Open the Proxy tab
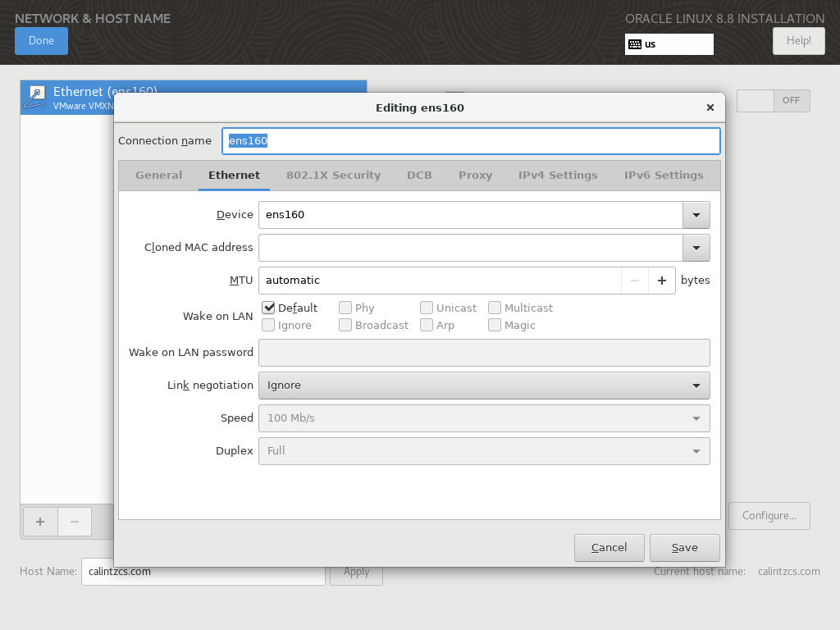Viewport: 840px width, 630px height. click(475, 176)
